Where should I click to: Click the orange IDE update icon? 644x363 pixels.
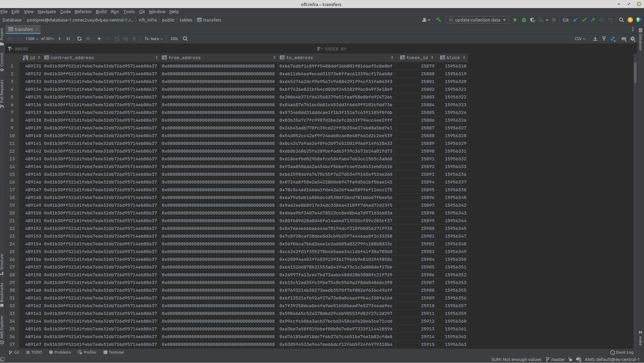tap(630, 20)
